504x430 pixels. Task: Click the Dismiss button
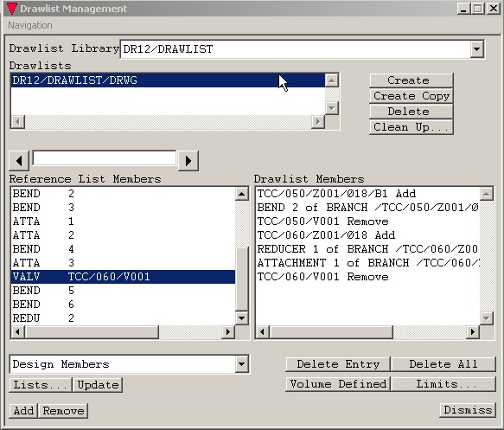coord(468,410)
